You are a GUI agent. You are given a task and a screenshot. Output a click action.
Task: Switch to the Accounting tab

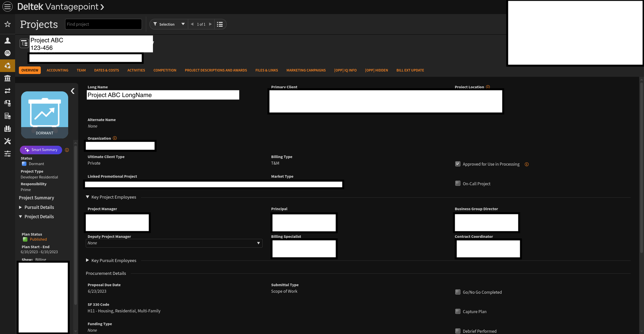coord(57,70)
